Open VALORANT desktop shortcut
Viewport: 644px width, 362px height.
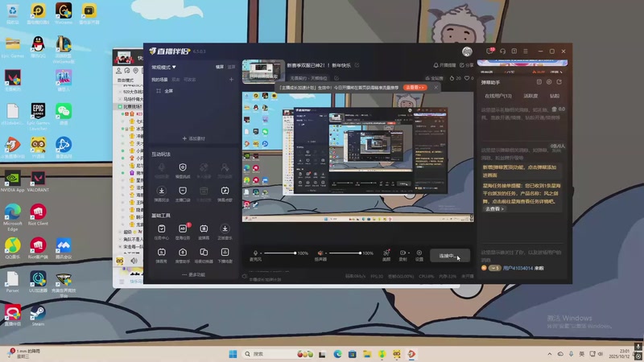38,182
